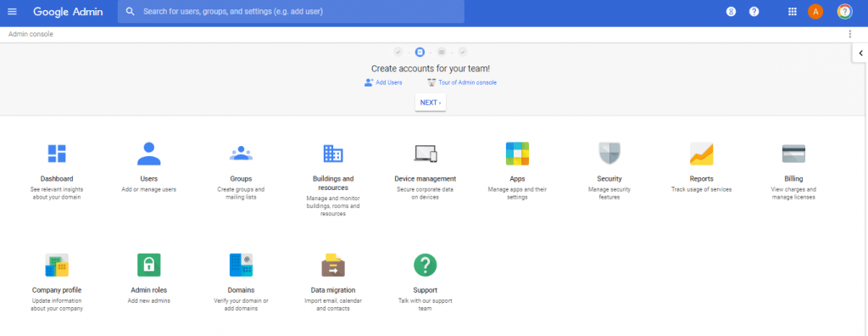Open the three-dot more options menu
Viewport: 868px width, 336px height.
850,35
